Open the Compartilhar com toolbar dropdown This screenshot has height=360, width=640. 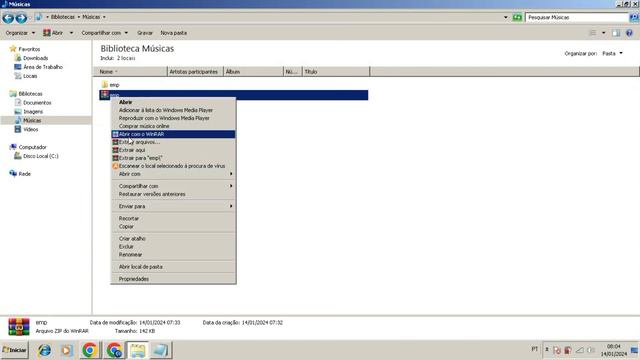point(104,33)
